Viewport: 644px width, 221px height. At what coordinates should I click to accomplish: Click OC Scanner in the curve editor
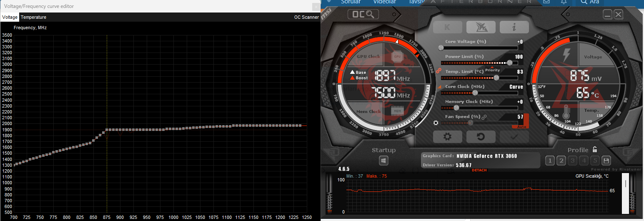click(x=306, y=17)
